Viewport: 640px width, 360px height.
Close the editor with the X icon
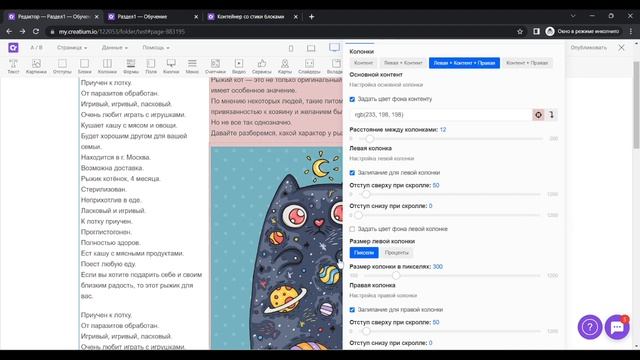click(x=621, y=47)
